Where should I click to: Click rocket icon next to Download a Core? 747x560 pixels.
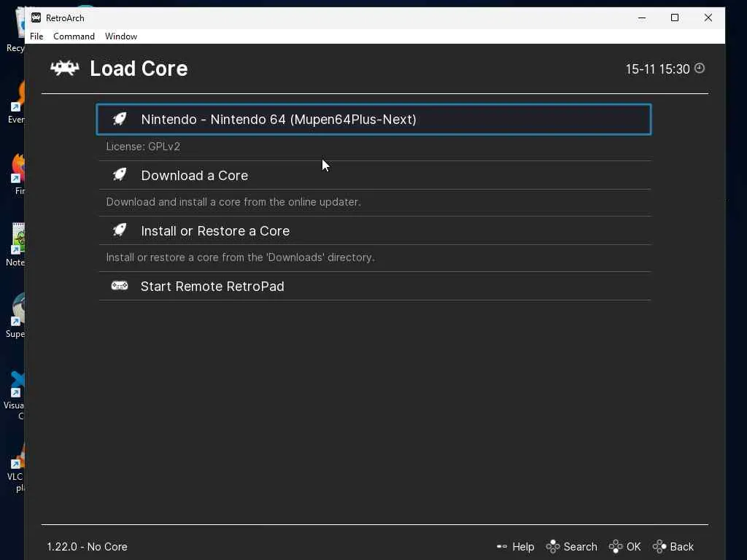pyautogui.click(x=120, y=175)
